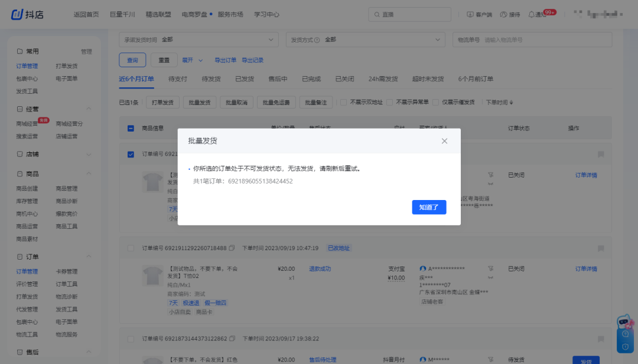Collapse the 订单 sidebar section

[89, 257]
